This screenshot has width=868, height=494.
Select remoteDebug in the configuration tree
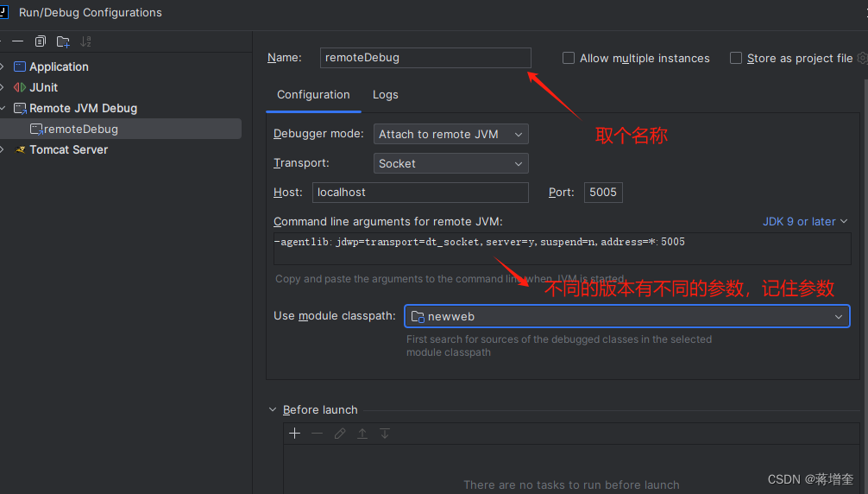tap(121, 129)
